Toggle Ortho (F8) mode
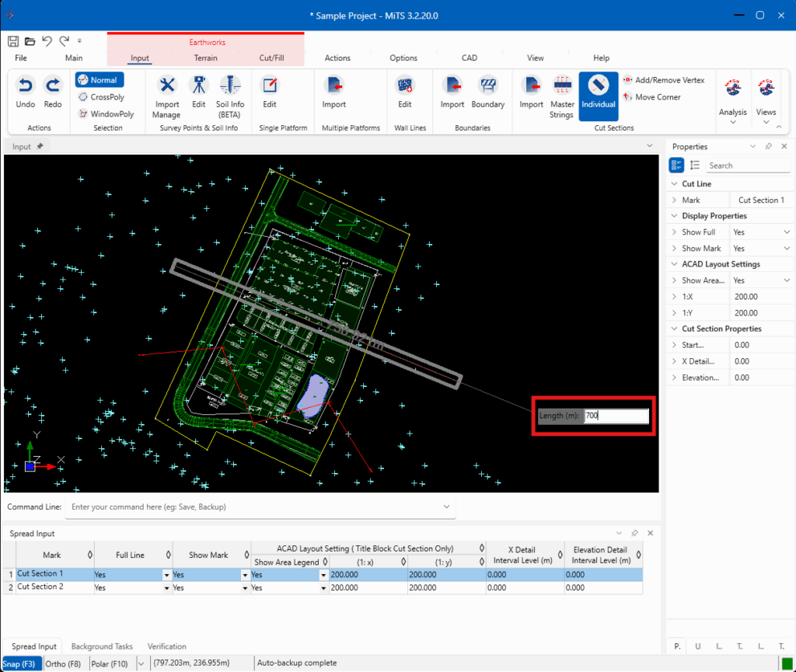 tap(63, 663)
